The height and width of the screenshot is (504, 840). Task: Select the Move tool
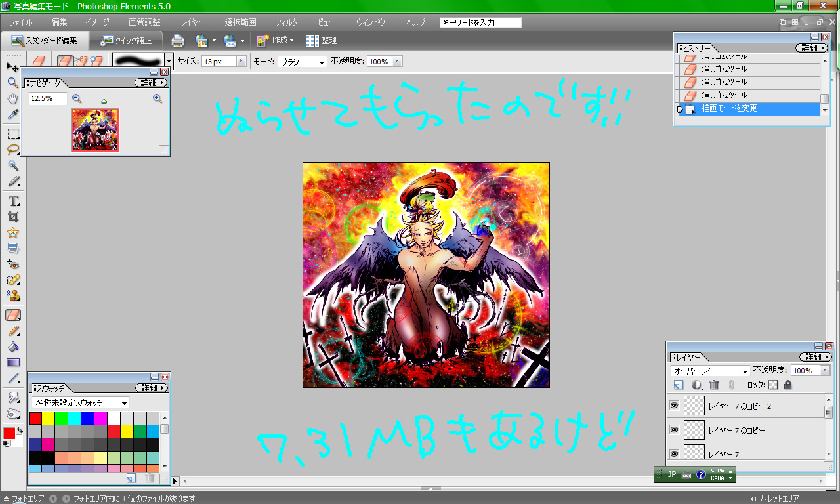12,66
